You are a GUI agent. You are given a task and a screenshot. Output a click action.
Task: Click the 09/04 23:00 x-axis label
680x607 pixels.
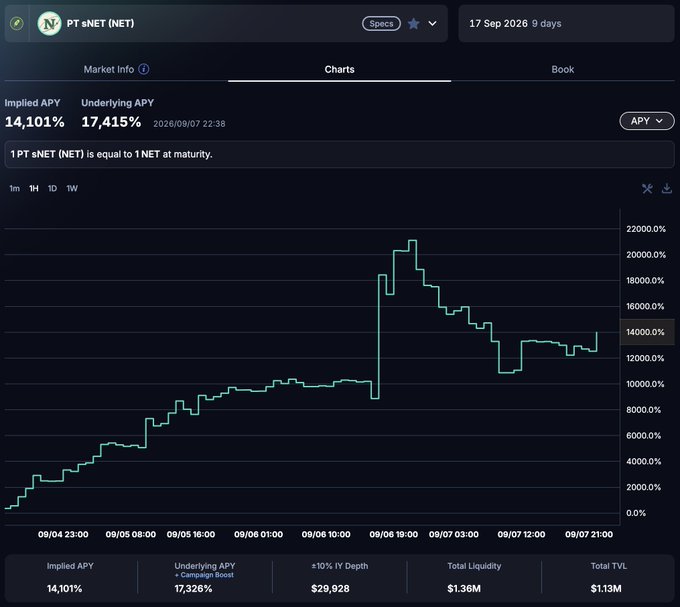pos(63,535)
